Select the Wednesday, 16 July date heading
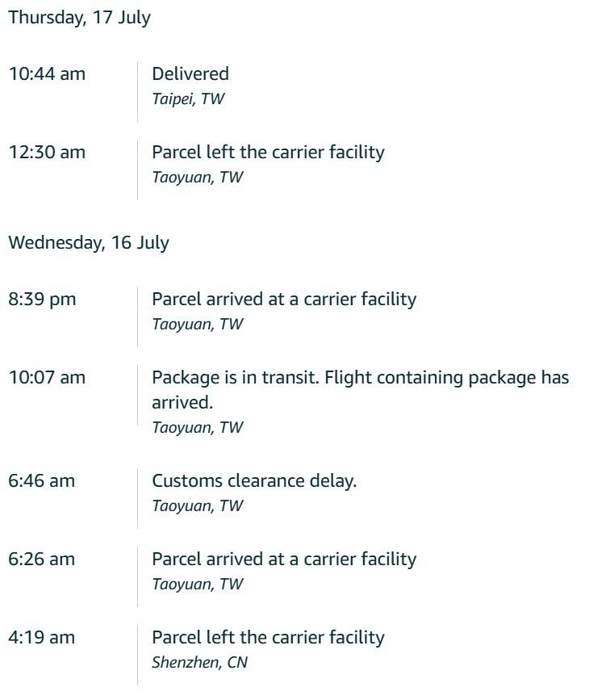 (x=89, y=243)
